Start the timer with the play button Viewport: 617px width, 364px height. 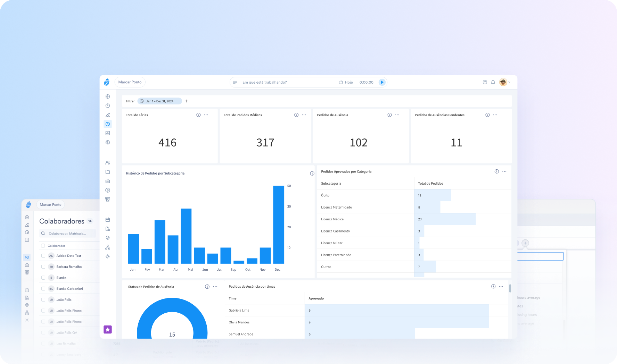point(382,82)
